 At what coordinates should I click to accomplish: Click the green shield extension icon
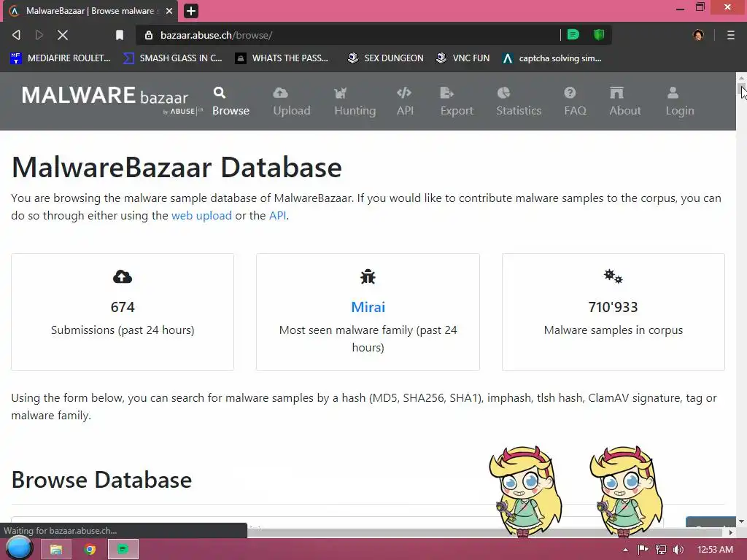click(x=599, y=35)
